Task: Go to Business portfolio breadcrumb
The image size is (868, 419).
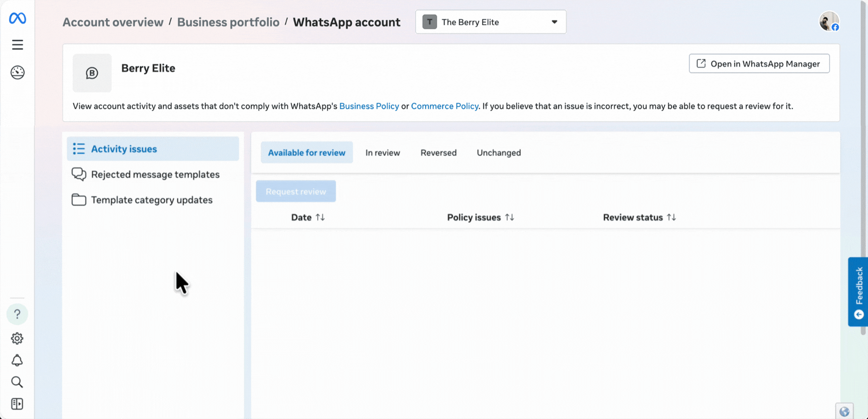Action: [x=228, y=22]
